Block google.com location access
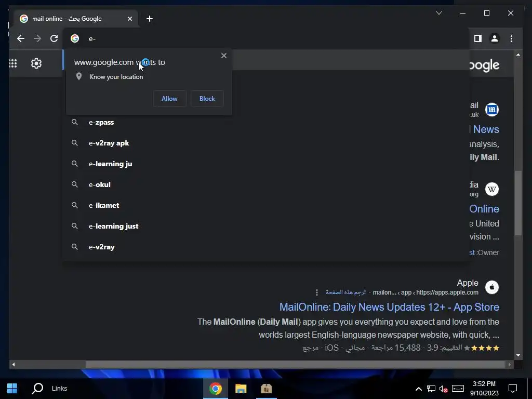Viewport: 532px width, 399px height. point(207,99)
